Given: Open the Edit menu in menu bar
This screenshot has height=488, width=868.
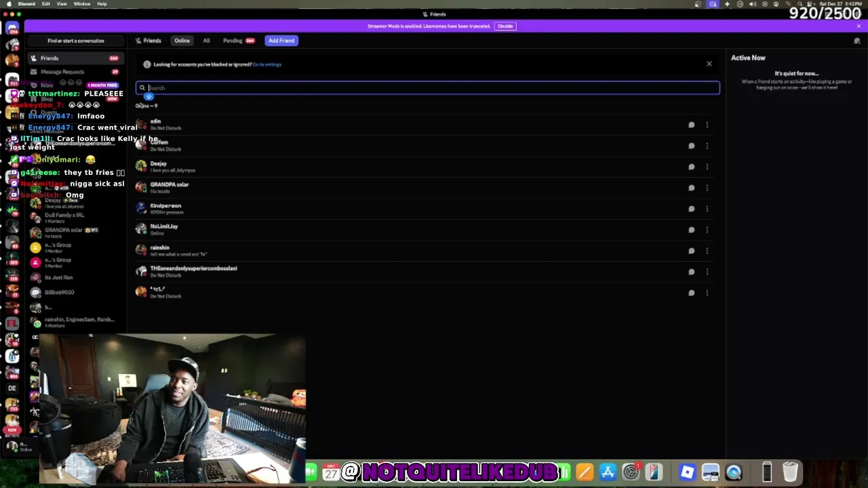Looking at the screenshot, I should tap(45, 3).
